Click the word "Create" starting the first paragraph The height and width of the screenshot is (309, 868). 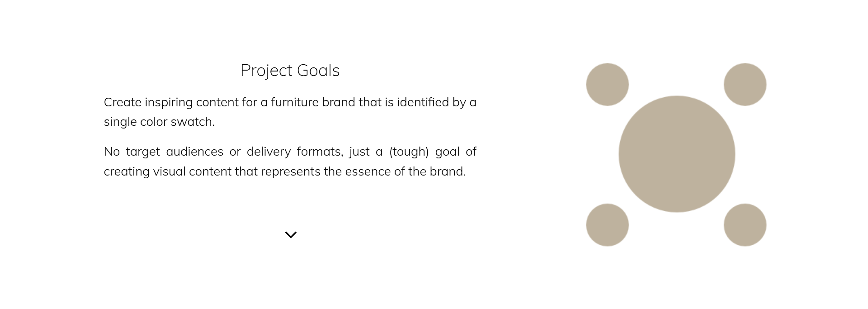[x=123, y=102]
